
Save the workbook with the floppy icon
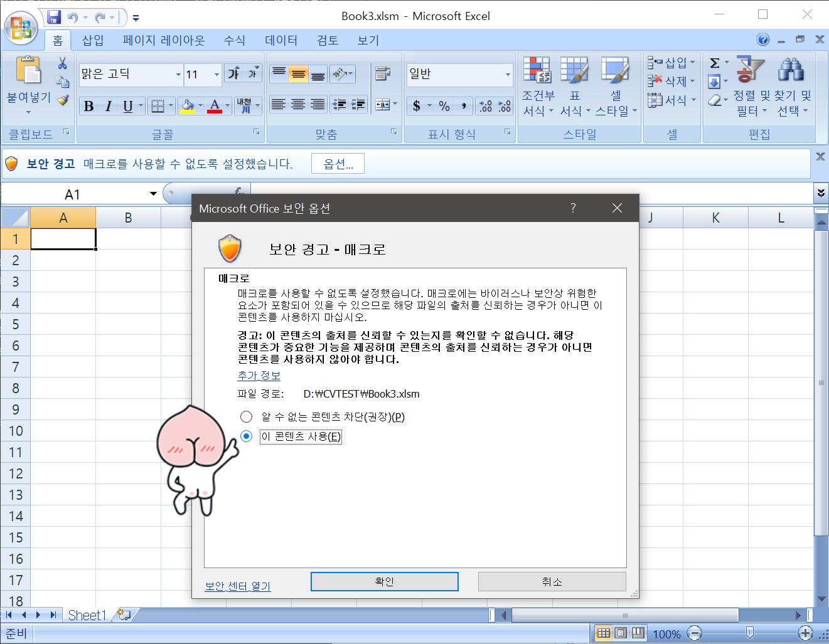54,18
